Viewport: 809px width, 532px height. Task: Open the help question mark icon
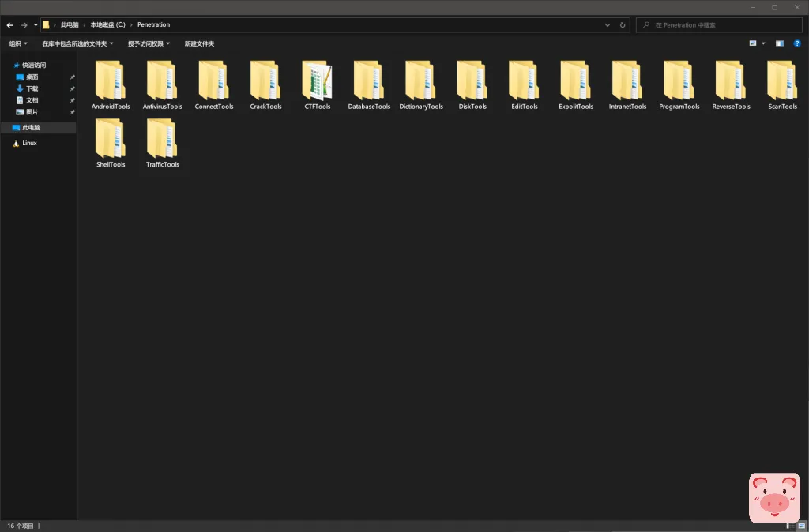click(x=796, y=43)
